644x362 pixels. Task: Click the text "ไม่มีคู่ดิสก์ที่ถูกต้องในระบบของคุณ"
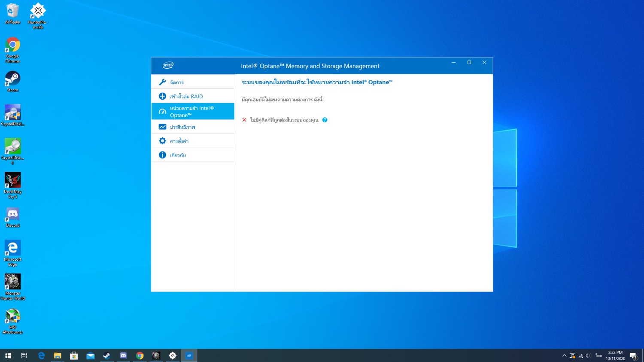pyautogui.click(x=284, y=120)
